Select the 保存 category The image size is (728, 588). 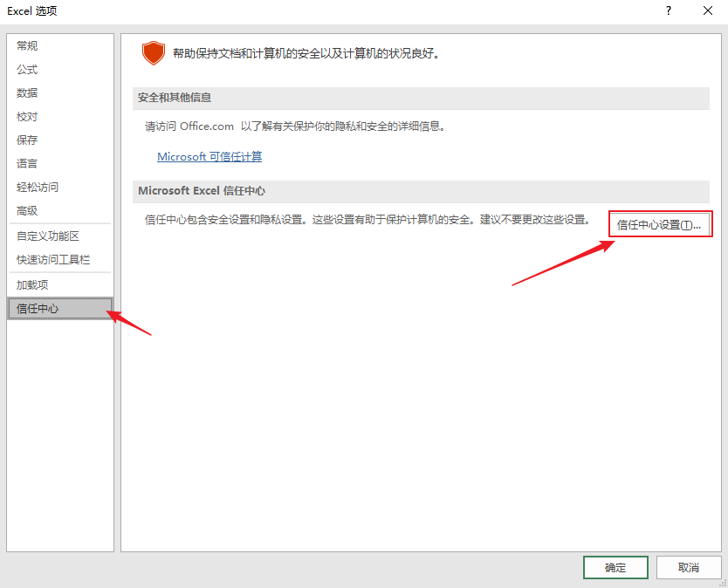[60, 140]
